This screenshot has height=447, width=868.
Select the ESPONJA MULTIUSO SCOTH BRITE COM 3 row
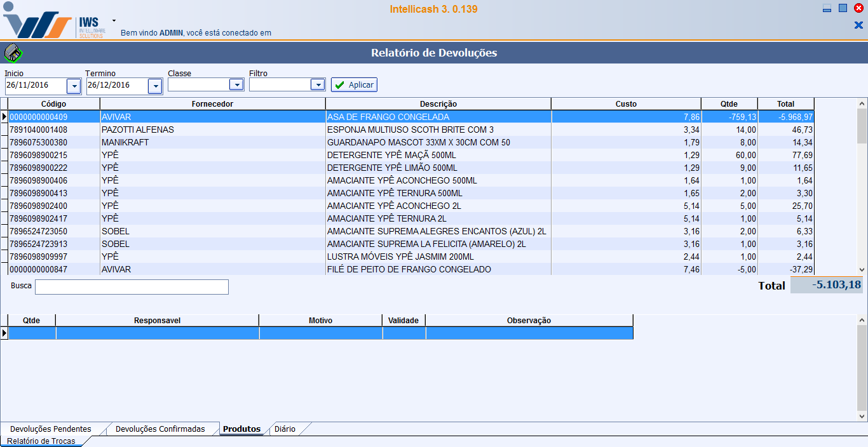click(410, 130)
